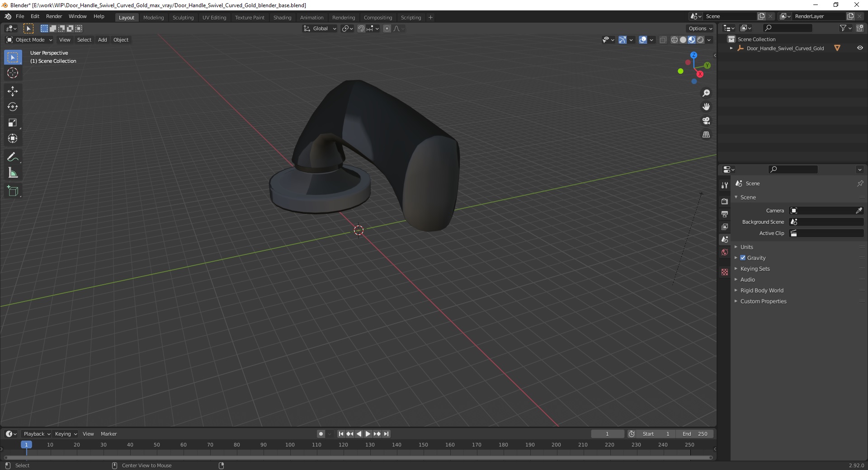868x470 pixels.
Task: Select the Cursor tool
Action: [13, 73]
